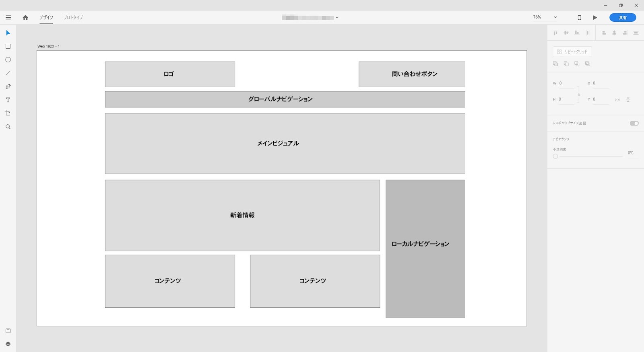Screen dimensions: 644x352
Task: Click the X position input field
Action: tap(601, 83)
